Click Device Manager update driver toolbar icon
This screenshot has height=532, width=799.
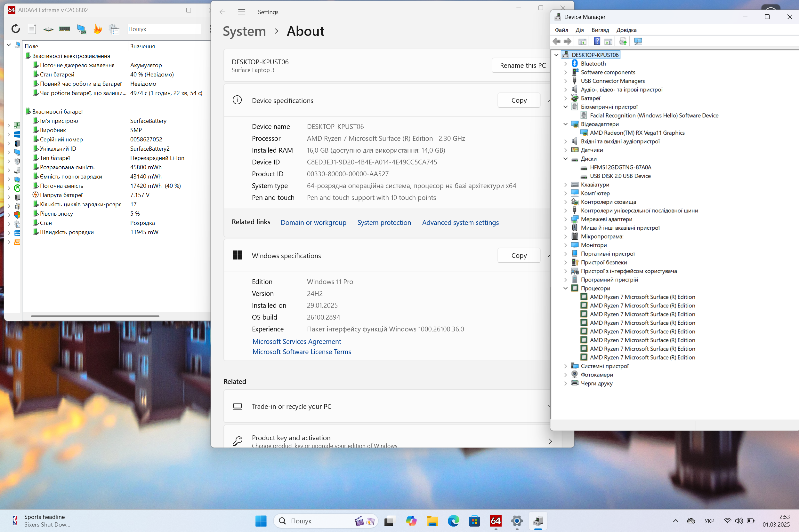(x=623, y=41)
